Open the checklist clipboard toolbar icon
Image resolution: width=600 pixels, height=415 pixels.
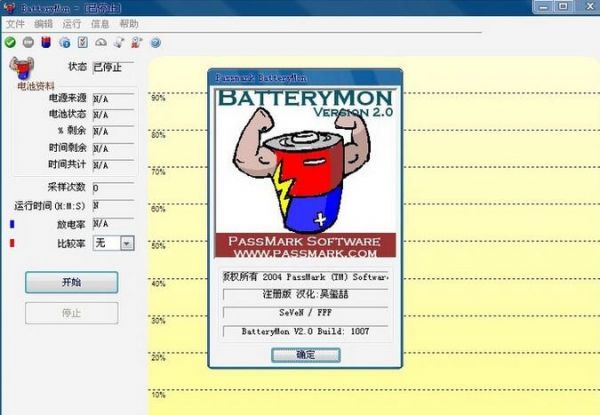(x=82, y=42)
